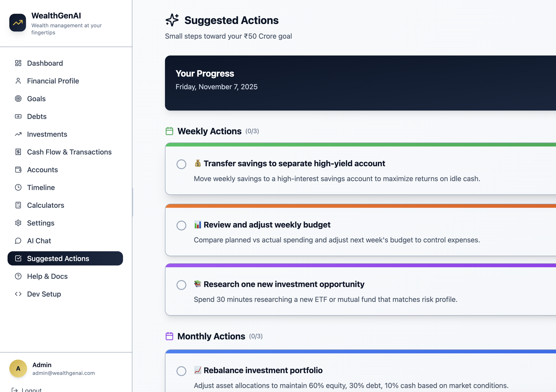This screenshot has height=392, width=556.
Task: Click the Investments trending-arrow icon
Action: pyautogui.click(x=18, y=134)
